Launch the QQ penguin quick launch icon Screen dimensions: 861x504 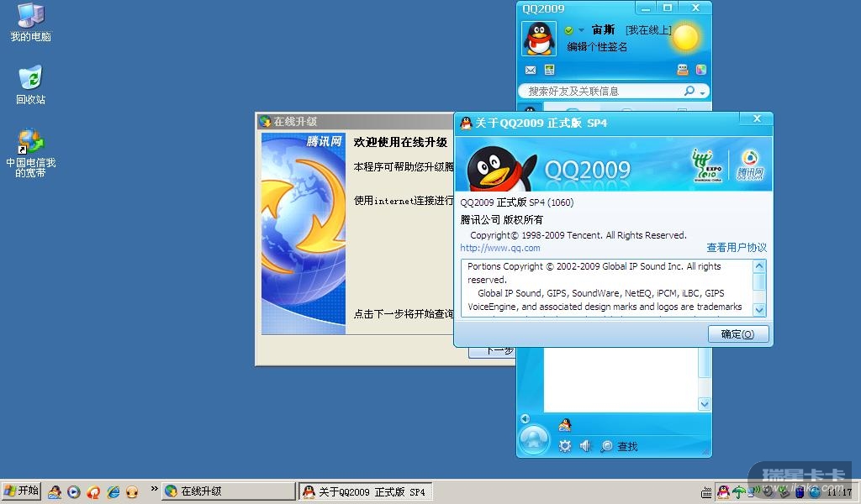(x=55, y=491)
